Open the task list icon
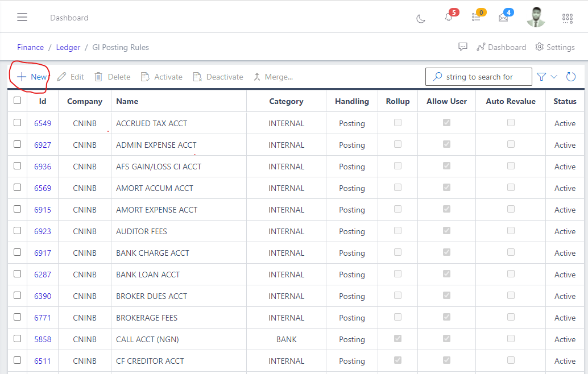The height and width of the screenshot is (374, 588). pos(476,18)
